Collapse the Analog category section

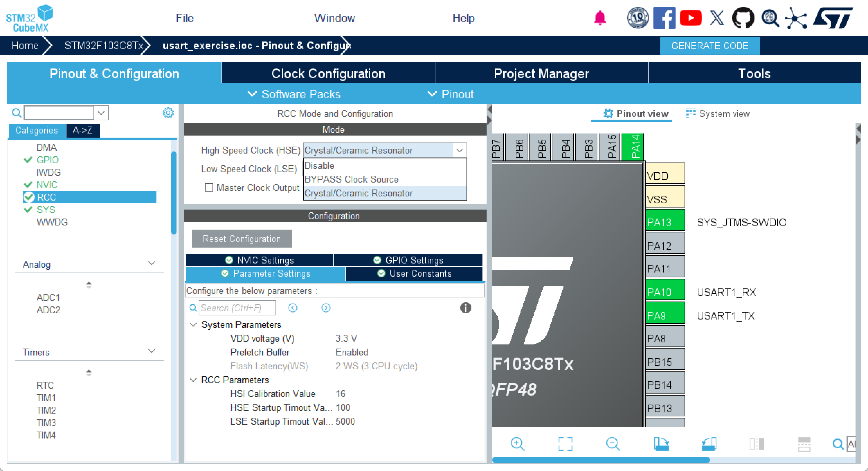point(151,264)
